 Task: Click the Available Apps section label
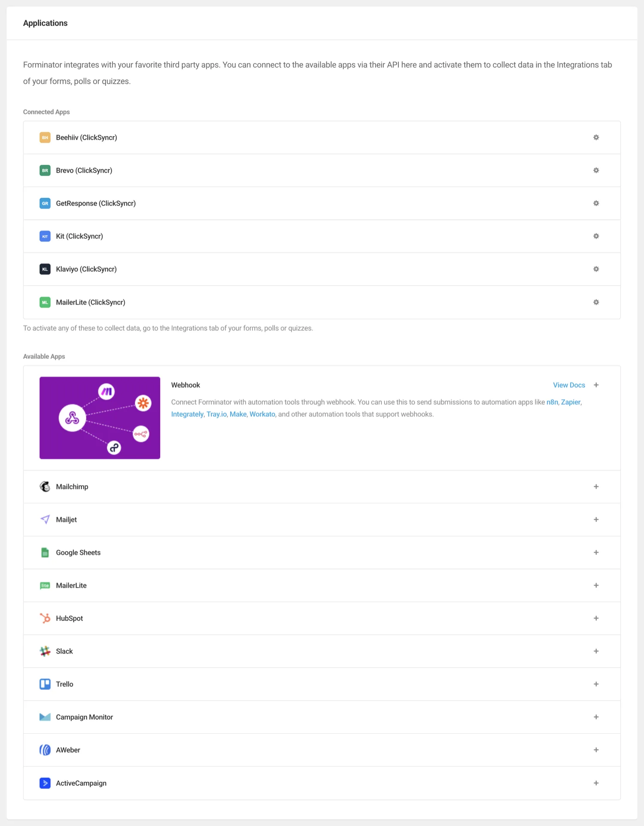(44, 356)
